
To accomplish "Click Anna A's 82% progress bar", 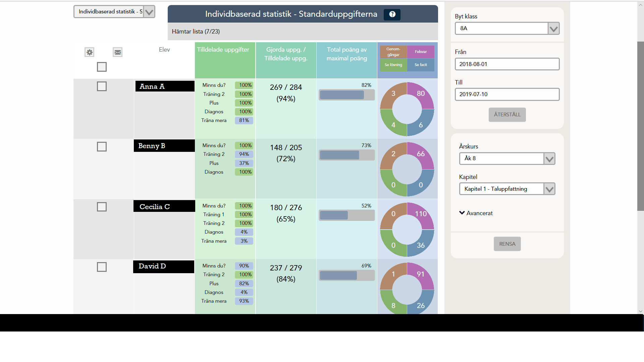I will coord(346,95).
